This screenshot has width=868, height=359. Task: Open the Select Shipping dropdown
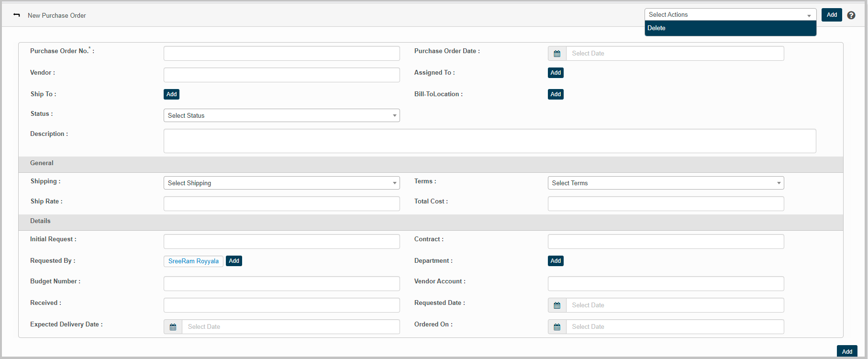click(281, 183)
